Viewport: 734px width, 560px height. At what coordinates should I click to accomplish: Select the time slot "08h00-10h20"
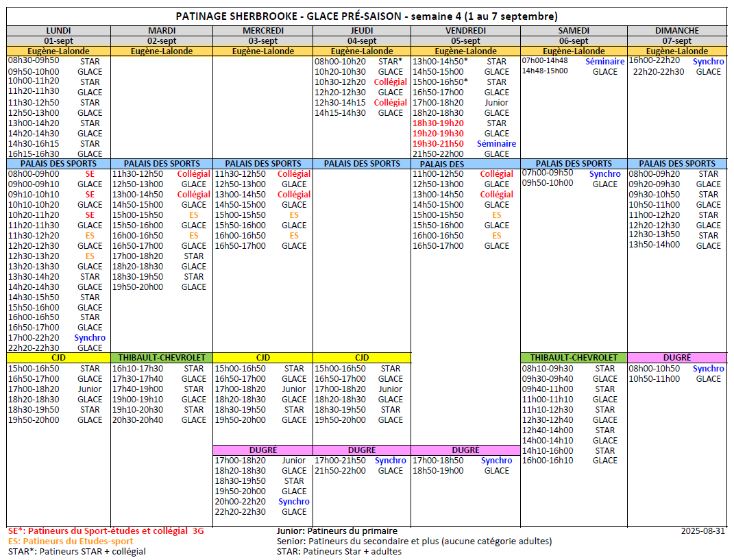coord(341,61)
